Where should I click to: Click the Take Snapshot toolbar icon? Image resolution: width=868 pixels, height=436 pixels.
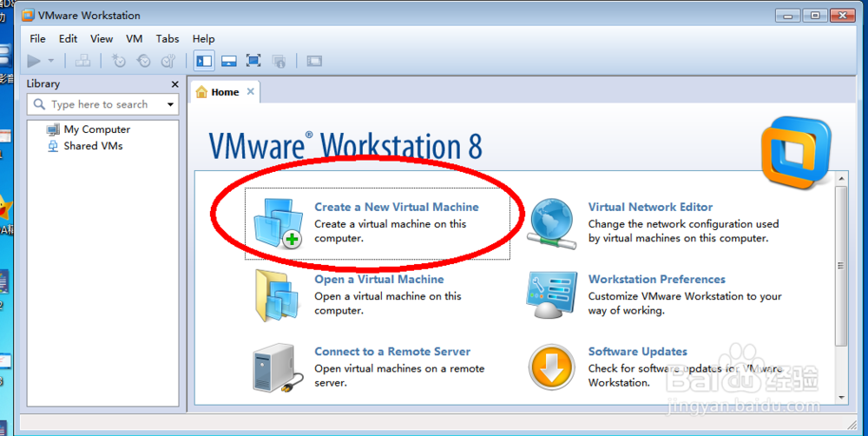[x=118, y=61]
